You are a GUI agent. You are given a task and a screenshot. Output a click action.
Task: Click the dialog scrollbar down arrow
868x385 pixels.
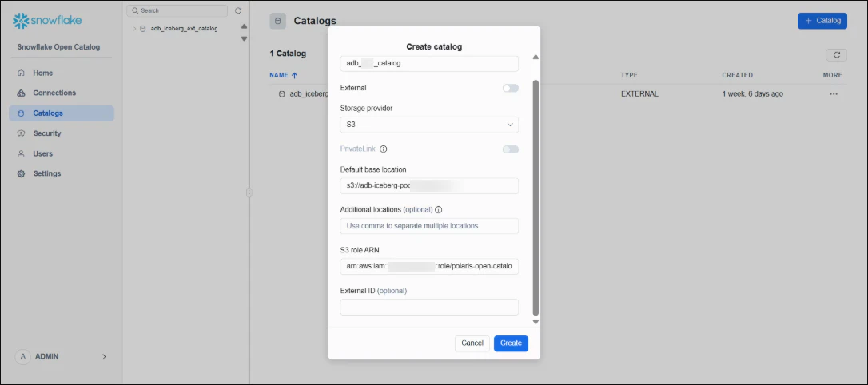536,321
